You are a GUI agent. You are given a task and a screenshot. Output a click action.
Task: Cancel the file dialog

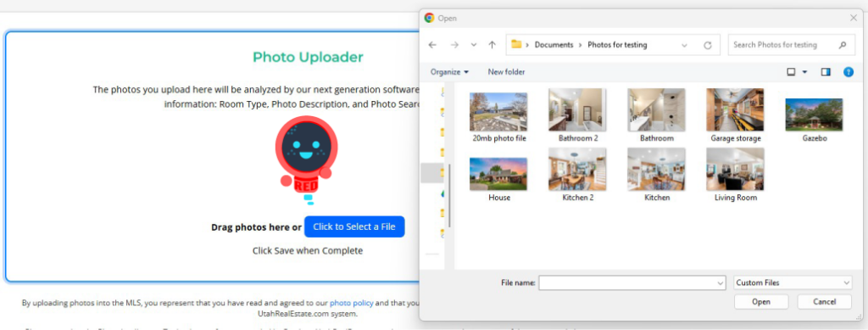[824, 302]
